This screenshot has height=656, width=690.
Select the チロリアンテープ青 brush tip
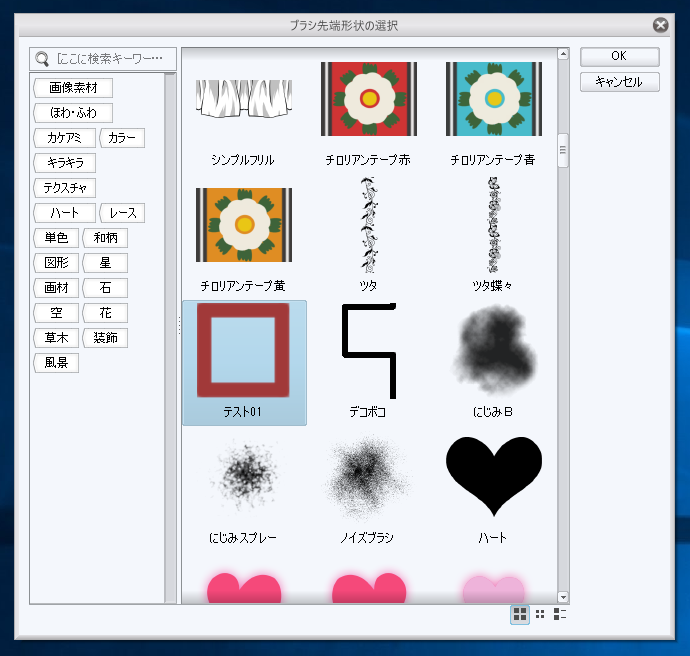pos(494,99)
